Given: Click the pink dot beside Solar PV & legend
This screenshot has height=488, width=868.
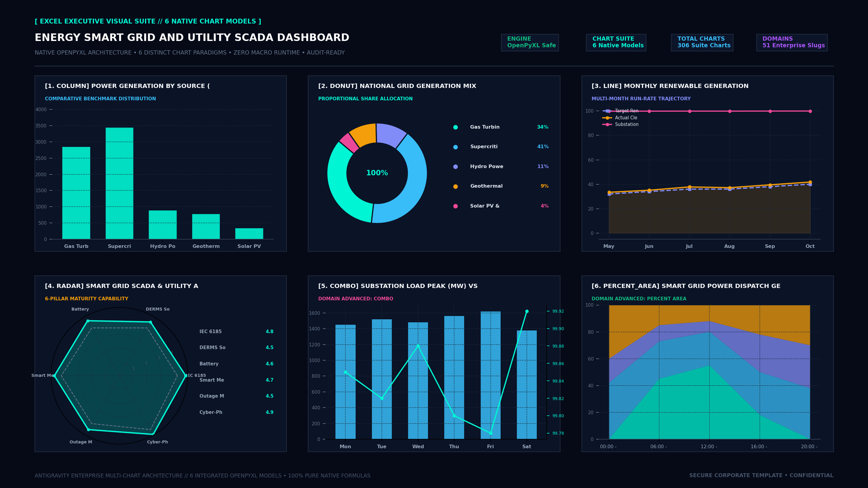Looking at the screenshot, I should [456, 206].
